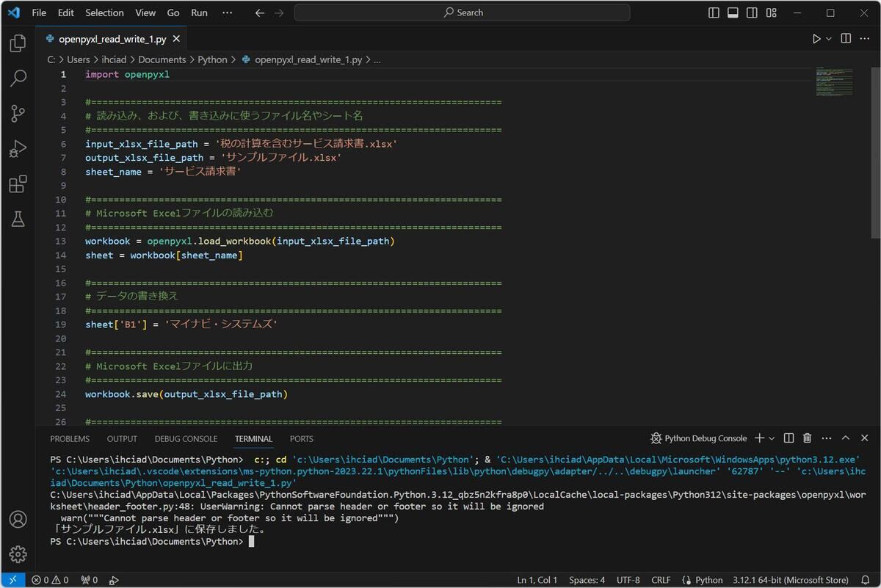Image resolution: width=881 pixels, height=588 pixels.
Task: Click the ihciad breadcrumb segment
Action: [114, 60]
